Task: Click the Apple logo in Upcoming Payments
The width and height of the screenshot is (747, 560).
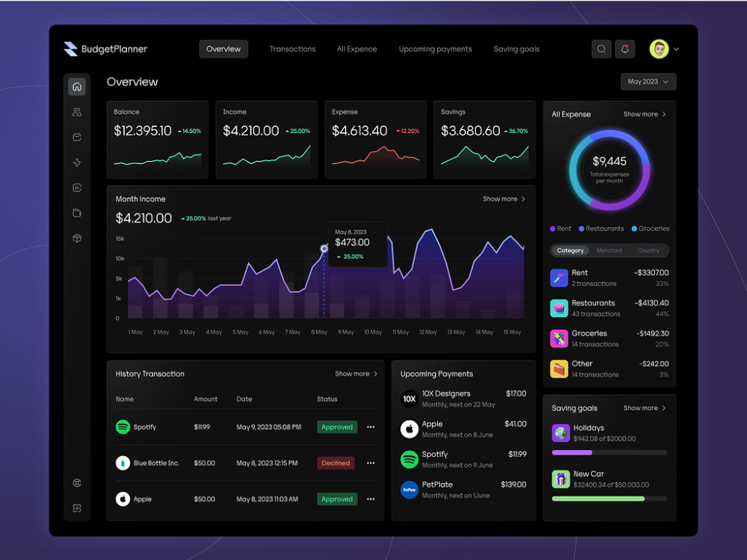Action: tap(409, 429)
